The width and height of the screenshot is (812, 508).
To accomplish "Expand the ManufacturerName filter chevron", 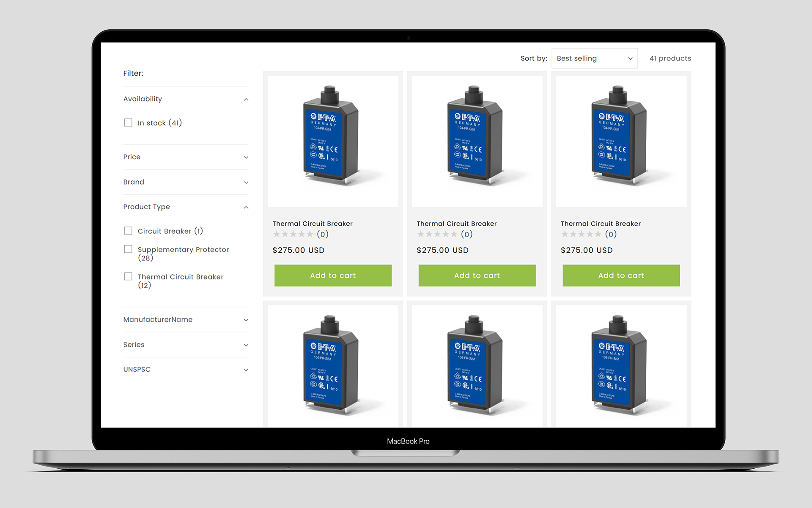I will pyautogui.click(x=246, y=320).
